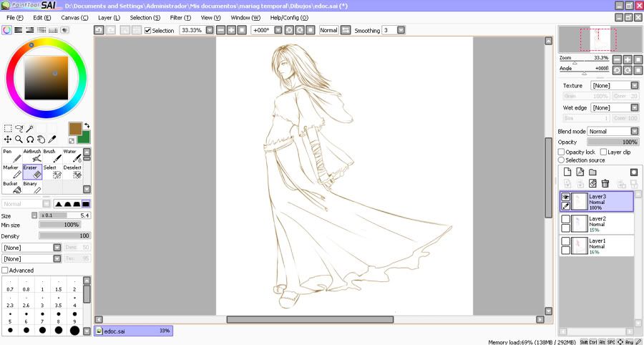Toggle the color wheel panel button
This screenshot has width=644, height=345.
pyautogui.click(x=6, y=30)
